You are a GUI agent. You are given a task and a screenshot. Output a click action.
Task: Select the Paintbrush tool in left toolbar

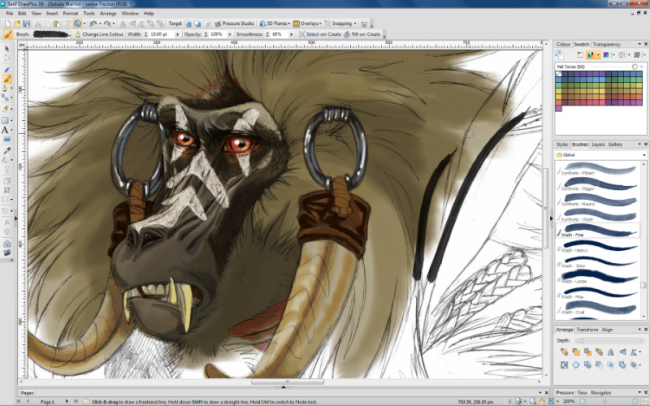[7, 79]
